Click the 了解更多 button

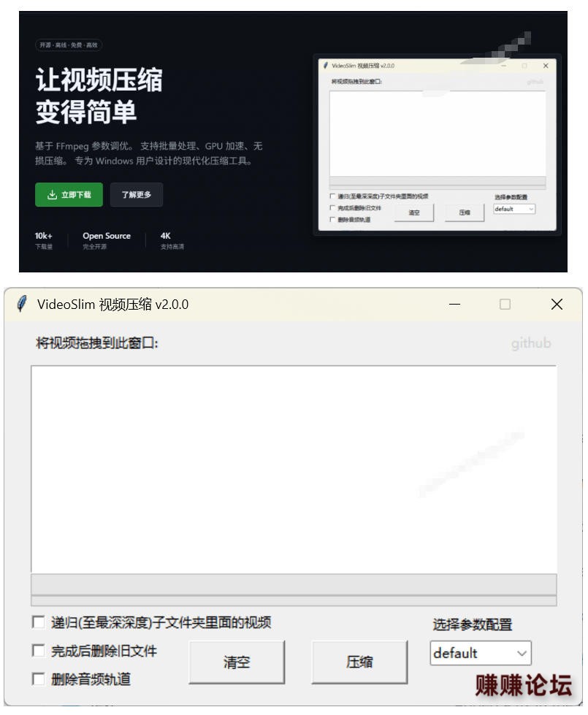[137, 195]
